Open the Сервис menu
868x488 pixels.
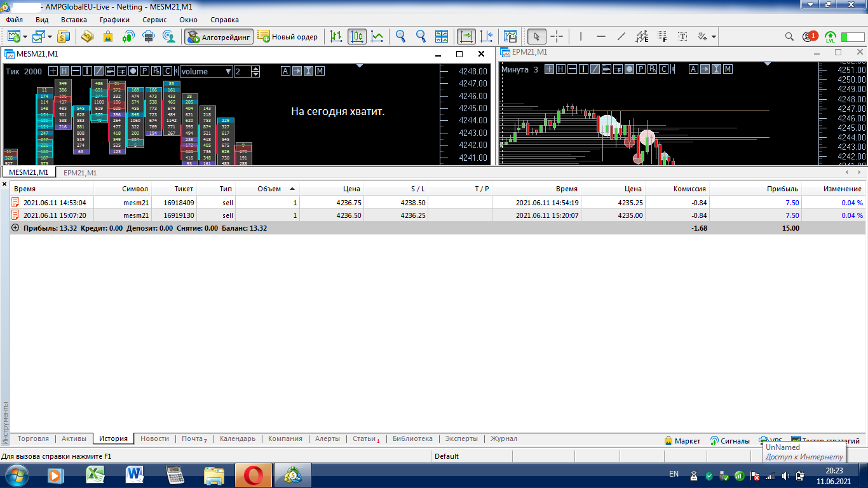click(154, 20)
